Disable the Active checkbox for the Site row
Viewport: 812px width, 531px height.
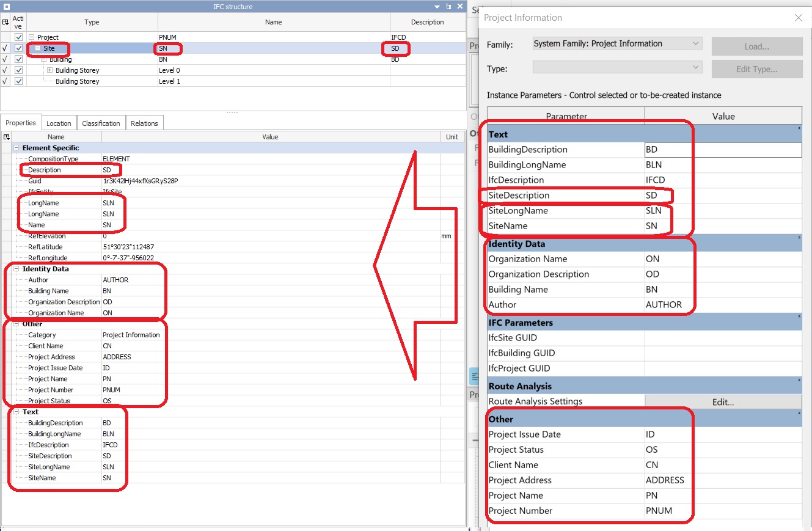pos(18,48)
